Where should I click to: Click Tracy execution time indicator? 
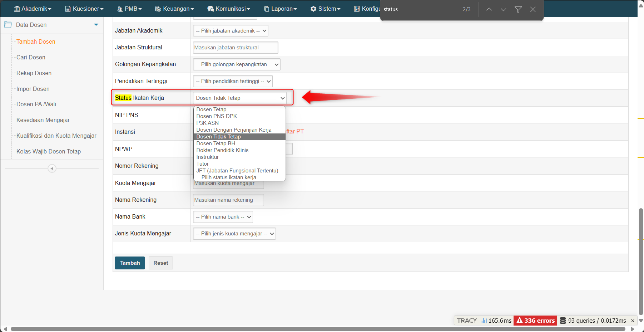496,321
